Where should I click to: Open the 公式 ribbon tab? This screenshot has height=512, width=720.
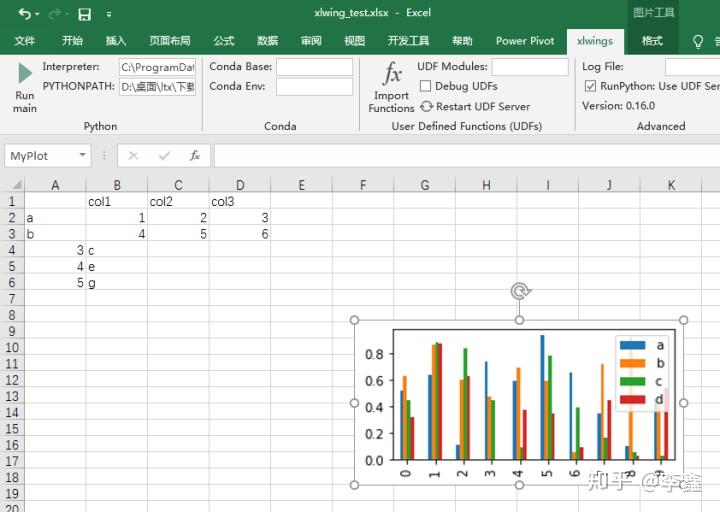click(224, 41)
